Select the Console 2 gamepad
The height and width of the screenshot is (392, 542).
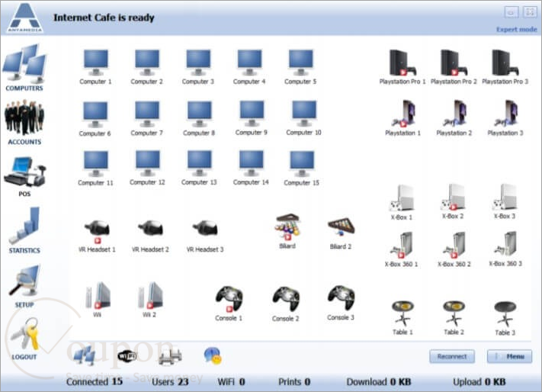286,299
